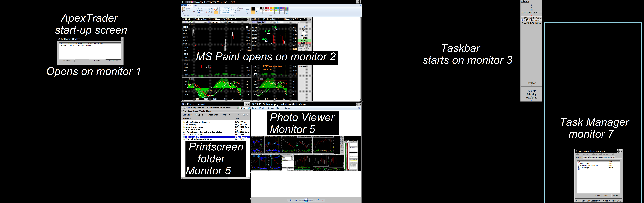Click Paint Help question mark icon

pos(360,5)
